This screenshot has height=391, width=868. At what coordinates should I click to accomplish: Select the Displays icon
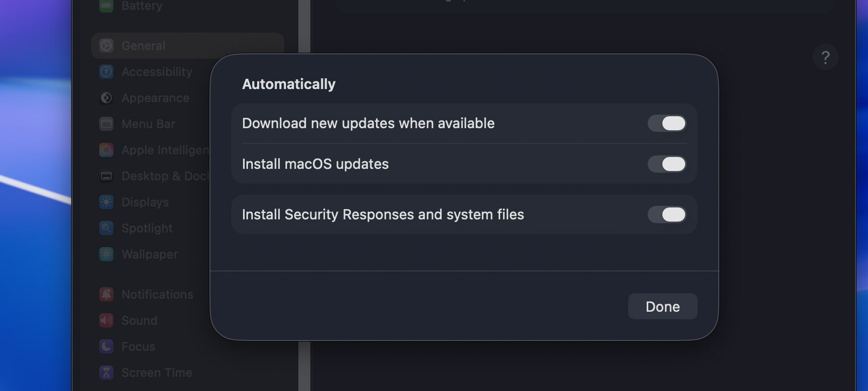pos(106,202)
